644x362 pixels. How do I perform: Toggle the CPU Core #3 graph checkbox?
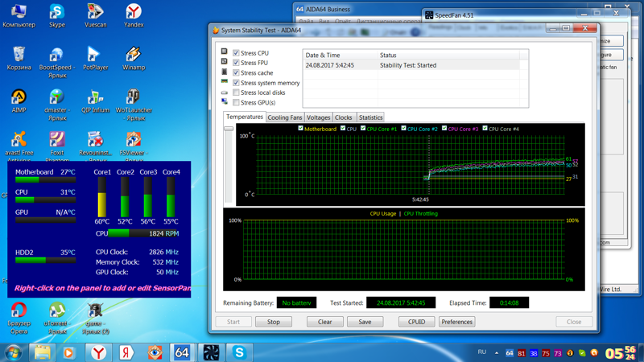click(444, 129)
